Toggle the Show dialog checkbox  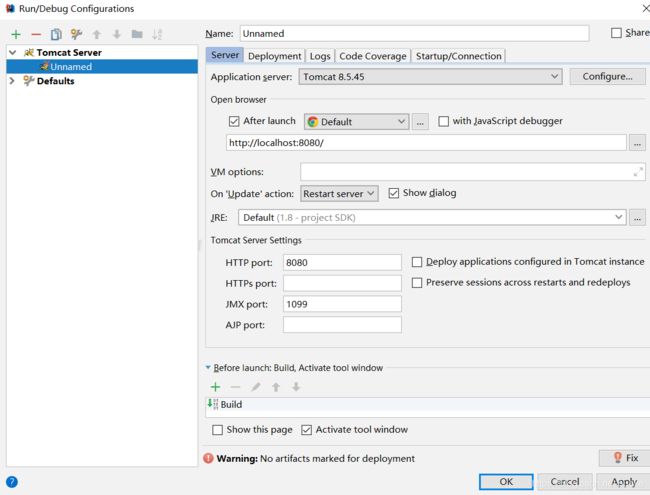(x=394, y=193)
